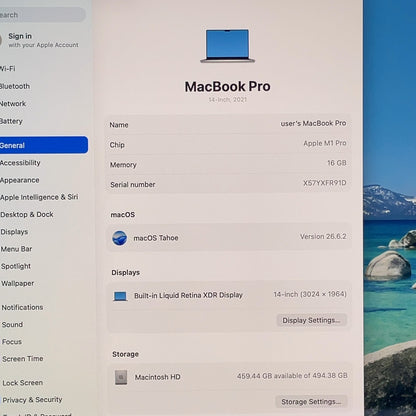
Task: Open Spotlight settings
Action: point(16,266)
